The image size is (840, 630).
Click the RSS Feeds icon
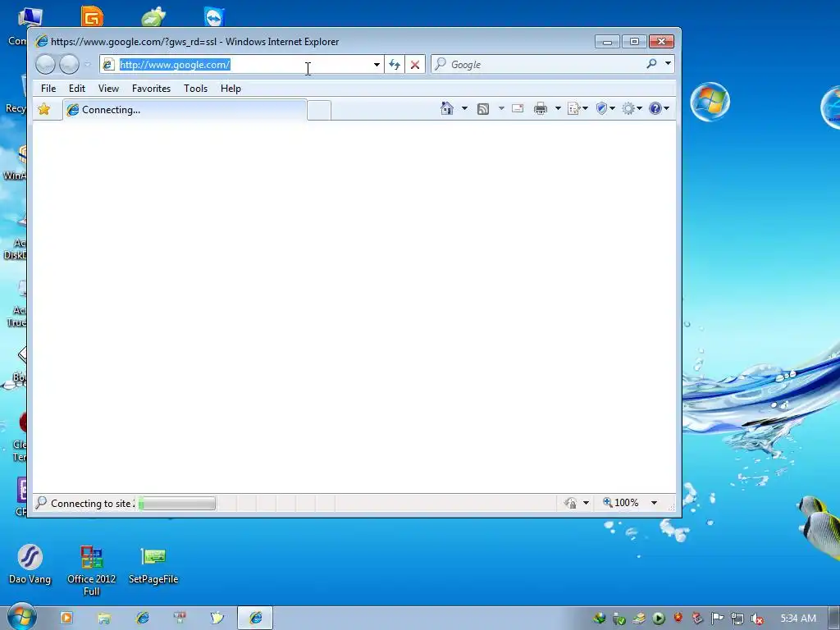click(482, 109)
